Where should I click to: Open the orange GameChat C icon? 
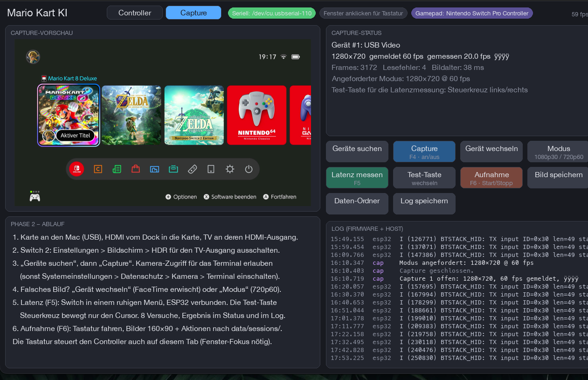pyautogui.click(x=98, y=169)
